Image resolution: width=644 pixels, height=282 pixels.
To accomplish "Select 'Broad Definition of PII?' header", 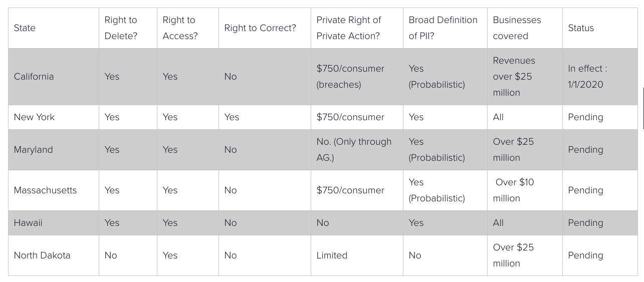I will [x=445, y=28].
